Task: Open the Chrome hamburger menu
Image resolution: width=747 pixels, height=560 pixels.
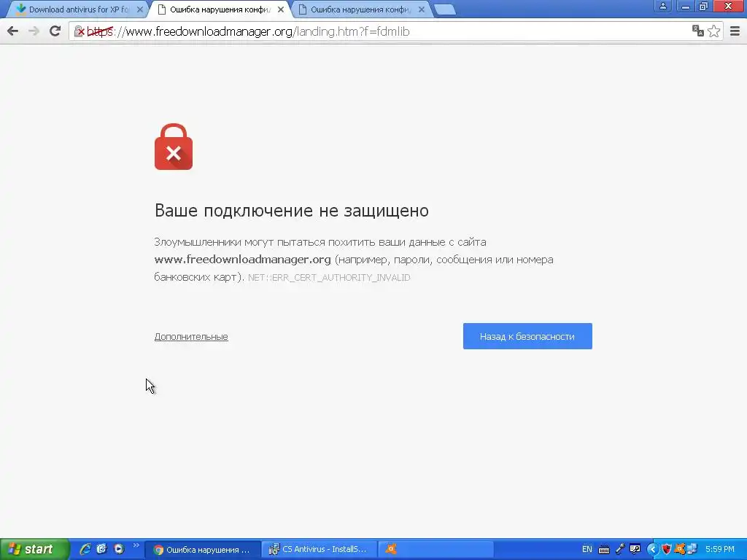Action: 735,31
